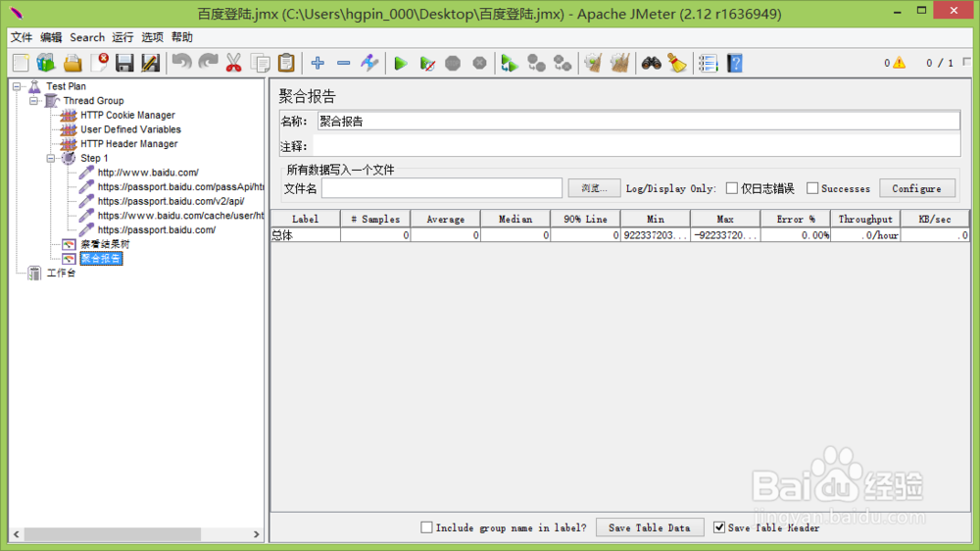Image resolution: width=980 pixels, height=551 pixels.
Task: Select User Defined Variables in tree
Action: point(130,129)
